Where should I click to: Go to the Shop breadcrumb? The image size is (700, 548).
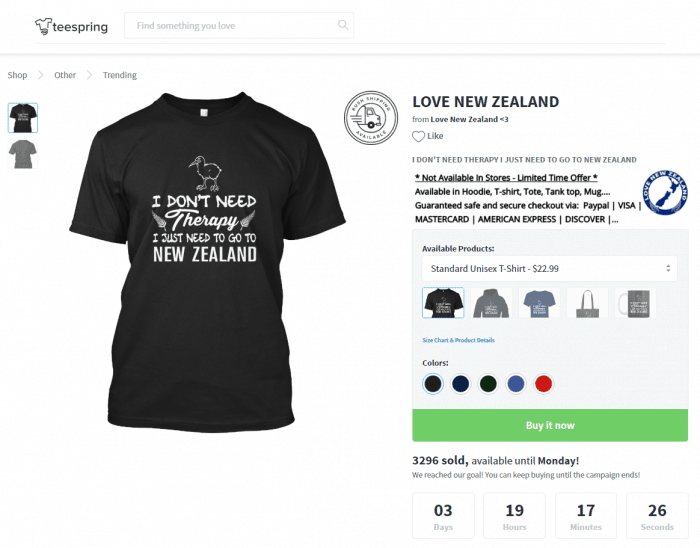pyautogui.click(x=17, y=75)
